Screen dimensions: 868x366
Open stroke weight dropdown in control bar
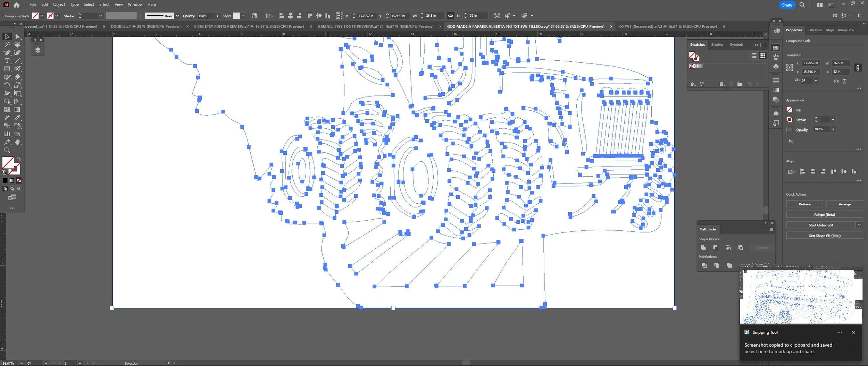pos(101,16)
